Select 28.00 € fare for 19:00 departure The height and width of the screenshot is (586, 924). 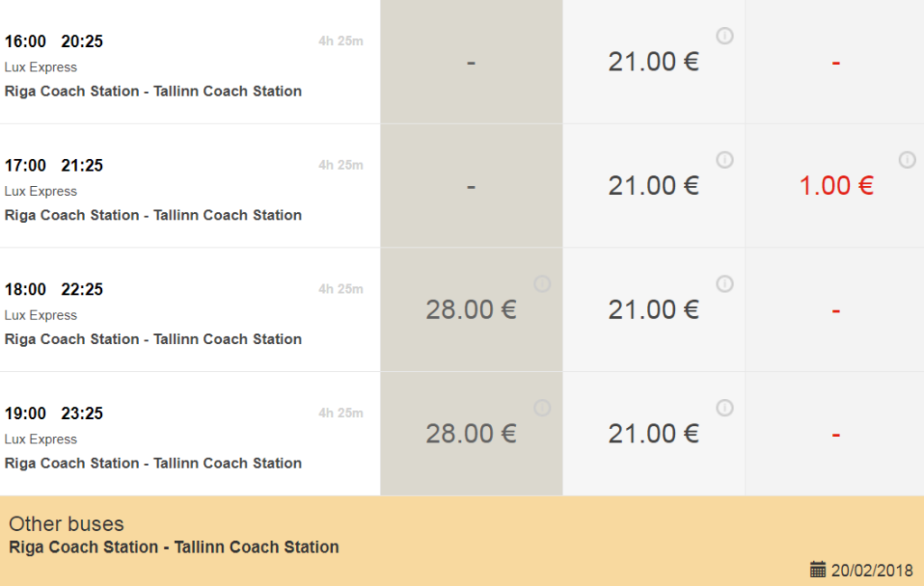point(471,434)
